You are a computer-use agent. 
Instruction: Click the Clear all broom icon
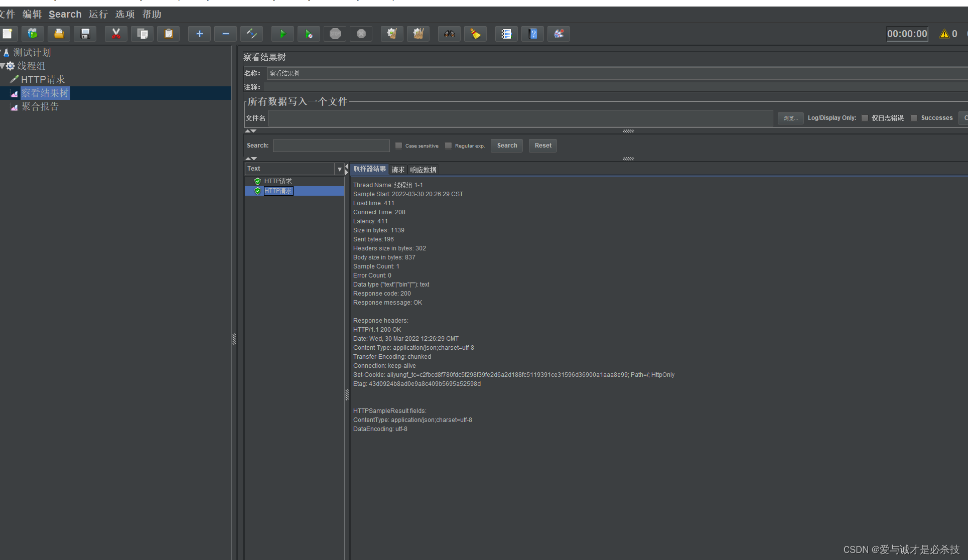[x=418, y=34]
